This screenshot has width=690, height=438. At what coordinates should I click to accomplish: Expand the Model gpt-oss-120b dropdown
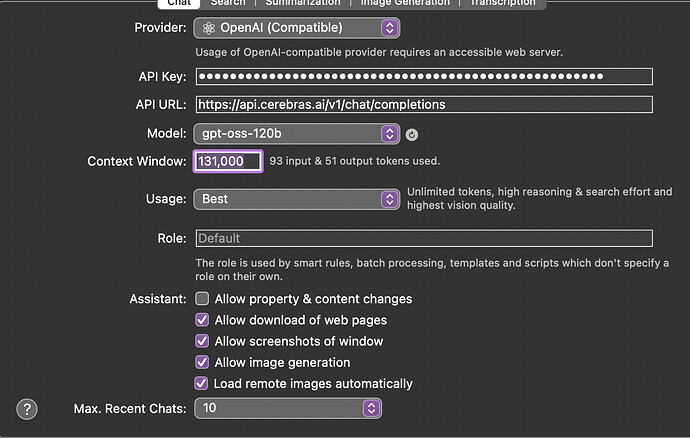(x=296, y=133)
